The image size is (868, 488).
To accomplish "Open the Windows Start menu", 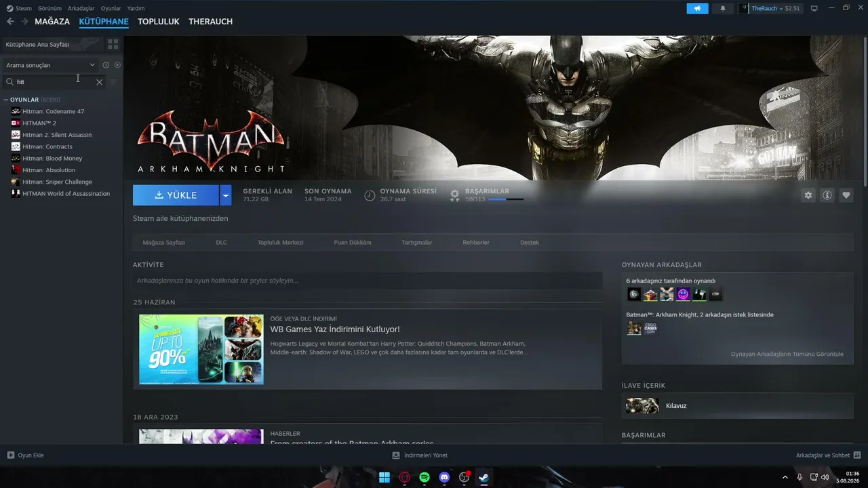I will (384, 477).
